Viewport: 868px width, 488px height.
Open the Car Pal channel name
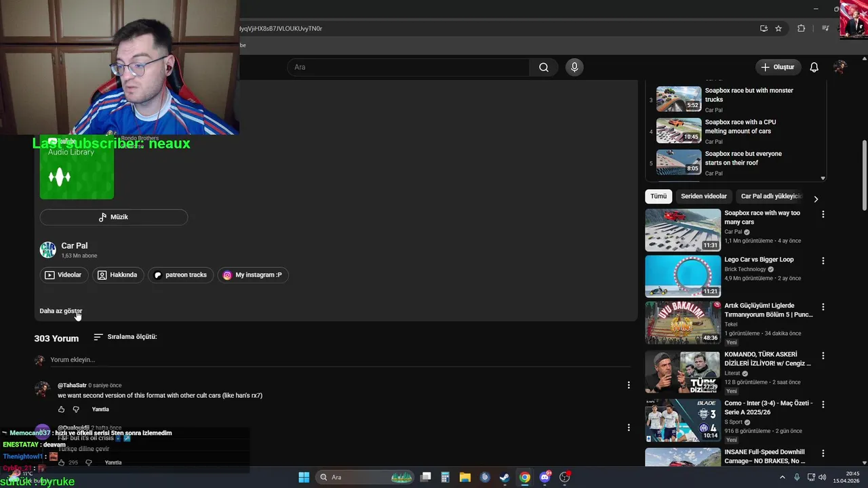(x=75, y=246)
